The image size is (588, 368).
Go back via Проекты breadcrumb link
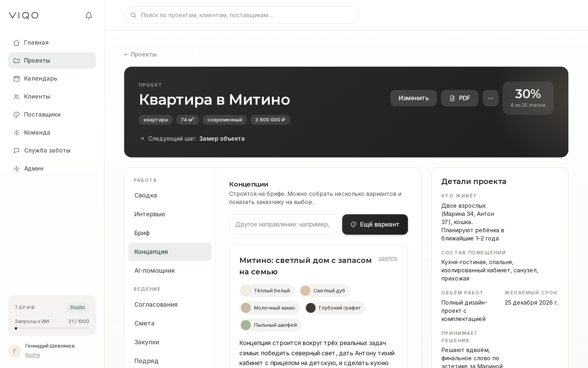tap(140, 55)
